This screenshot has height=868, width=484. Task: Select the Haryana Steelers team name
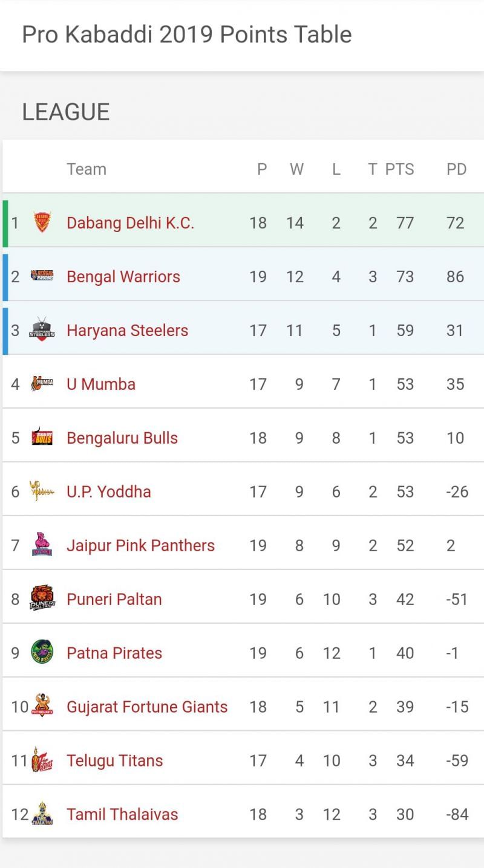coord(127,331)
